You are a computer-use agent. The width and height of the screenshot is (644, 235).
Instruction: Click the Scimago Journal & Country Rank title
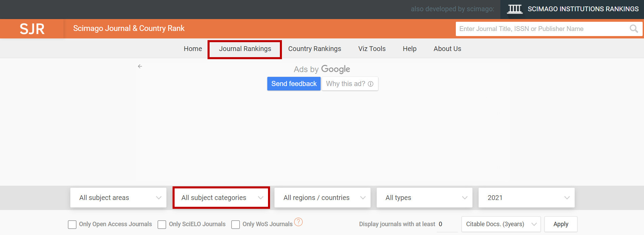tap(129, 28)
